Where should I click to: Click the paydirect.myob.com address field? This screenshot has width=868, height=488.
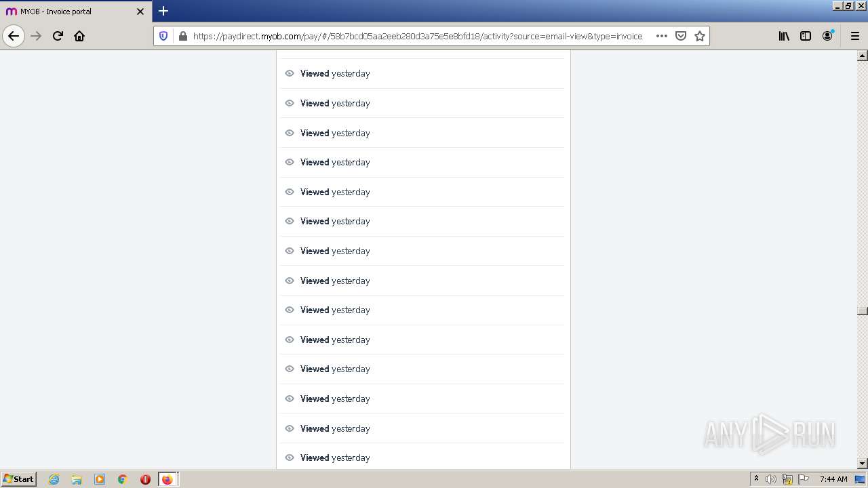[418, 36]
